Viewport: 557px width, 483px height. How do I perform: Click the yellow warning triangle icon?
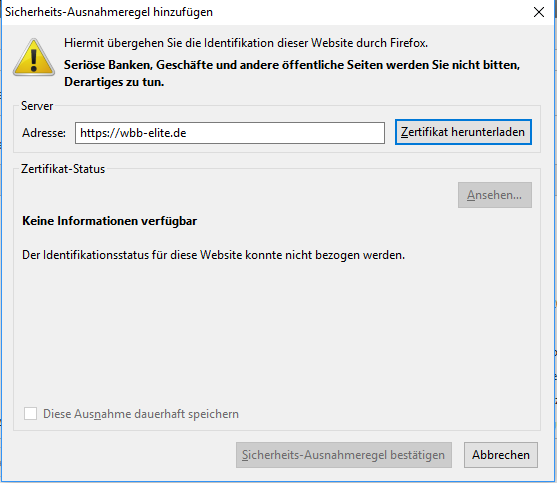[34, 58]
